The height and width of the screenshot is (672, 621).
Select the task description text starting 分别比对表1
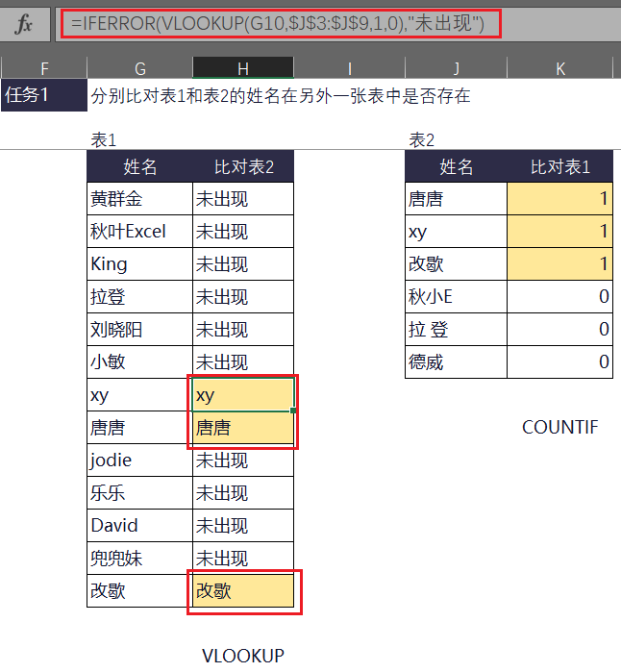pyautogui.click(x=281, y=95)
